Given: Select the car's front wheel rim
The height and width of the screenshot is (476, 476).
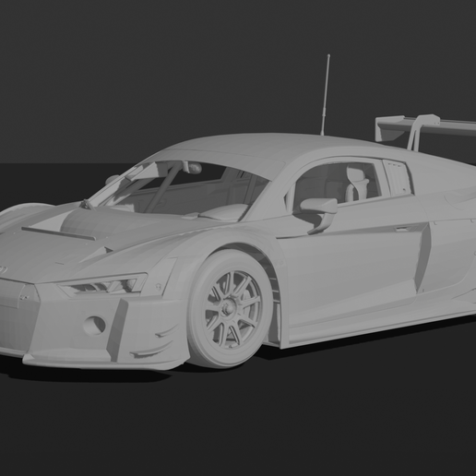Looking at the screenshot, I should 233,310.
